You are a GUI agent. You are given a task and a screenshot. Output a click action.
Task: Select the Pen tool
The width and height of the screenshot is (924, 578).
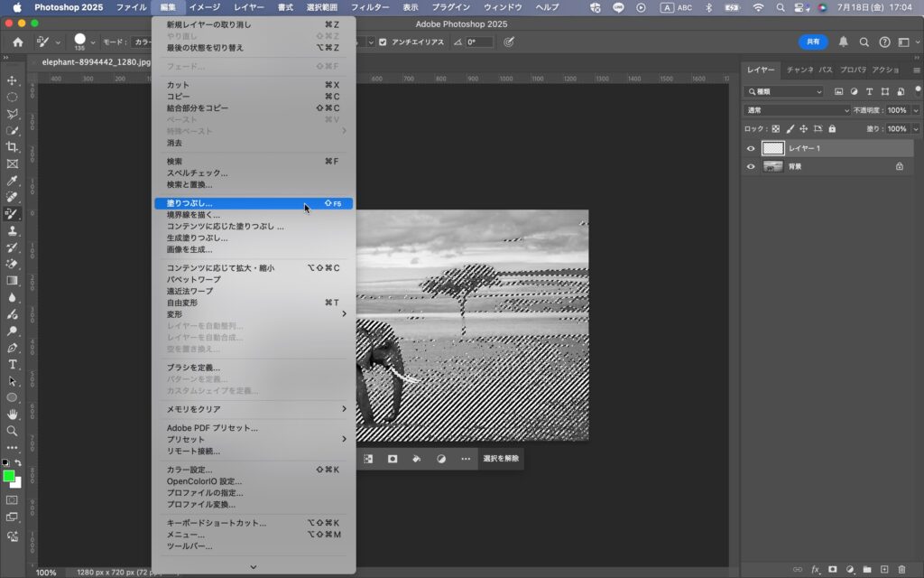[x=12, y=348]
